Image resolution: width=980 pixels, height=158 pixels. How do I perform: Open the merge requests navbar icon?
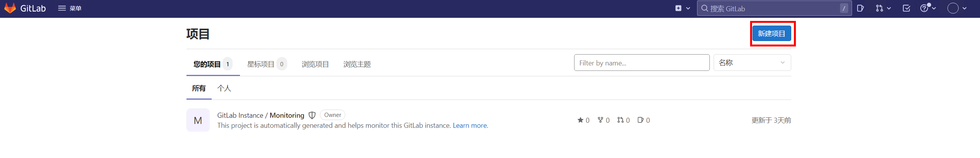(883, 8)
